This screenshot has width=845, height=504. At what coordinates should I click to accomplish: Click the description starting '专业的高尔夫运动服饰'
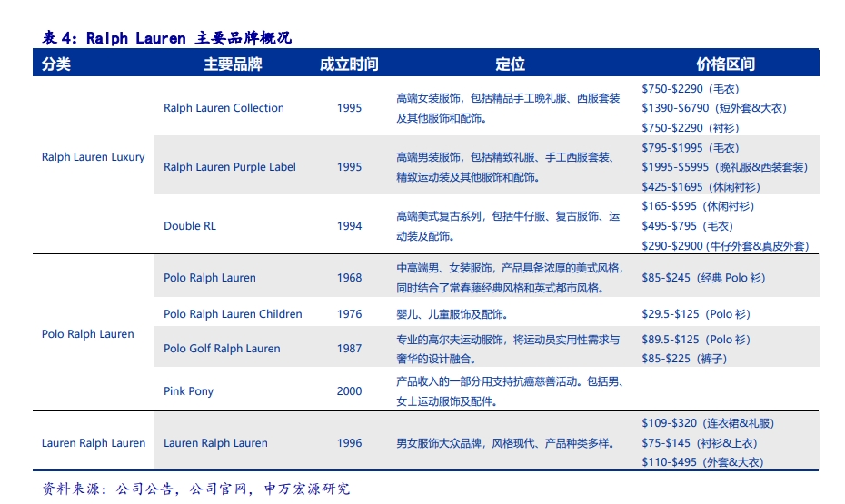(508, 349)
